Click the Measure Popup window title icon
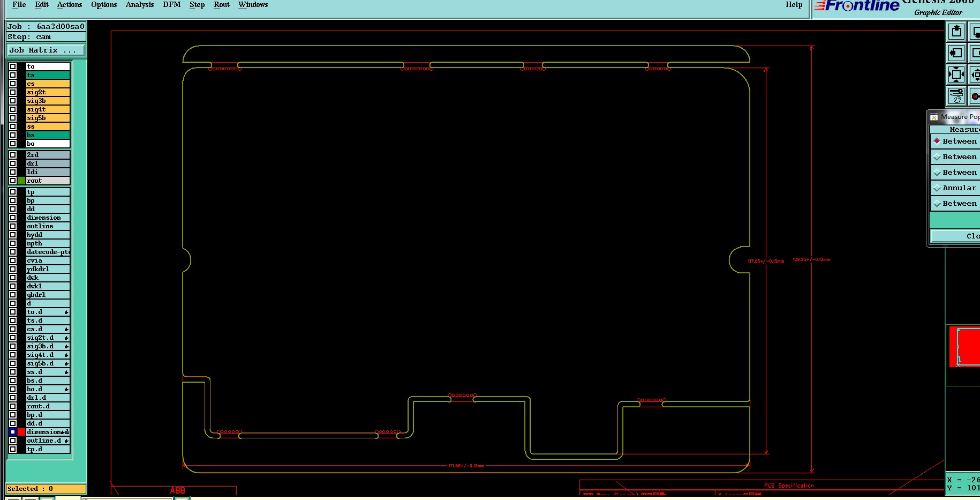Viewport: 980px width, 500px height. pyautogui.click(x=934, y=117)
